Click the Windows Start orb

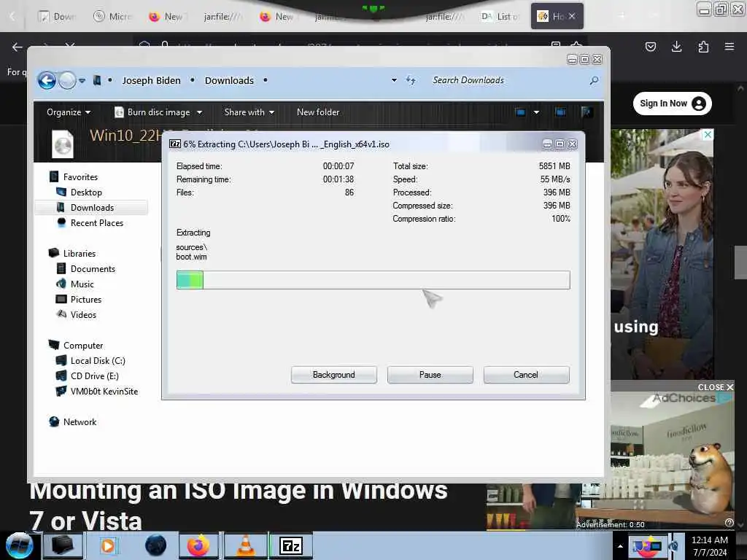click(x=19, y=545)
